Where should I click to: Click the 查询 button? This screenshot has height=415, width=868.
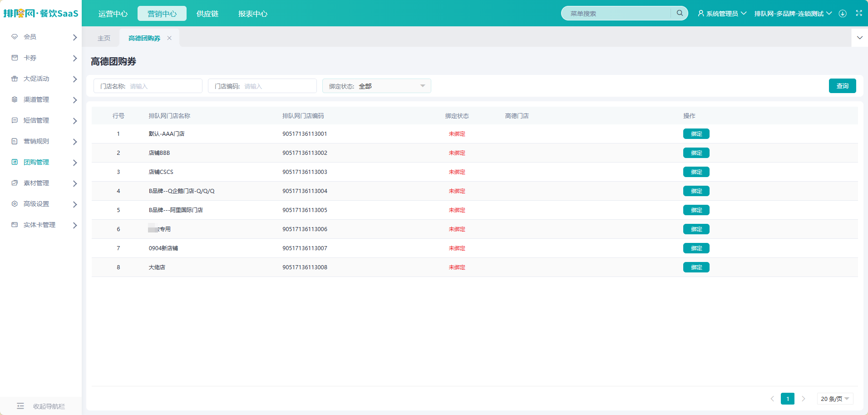tap(843, 86)
